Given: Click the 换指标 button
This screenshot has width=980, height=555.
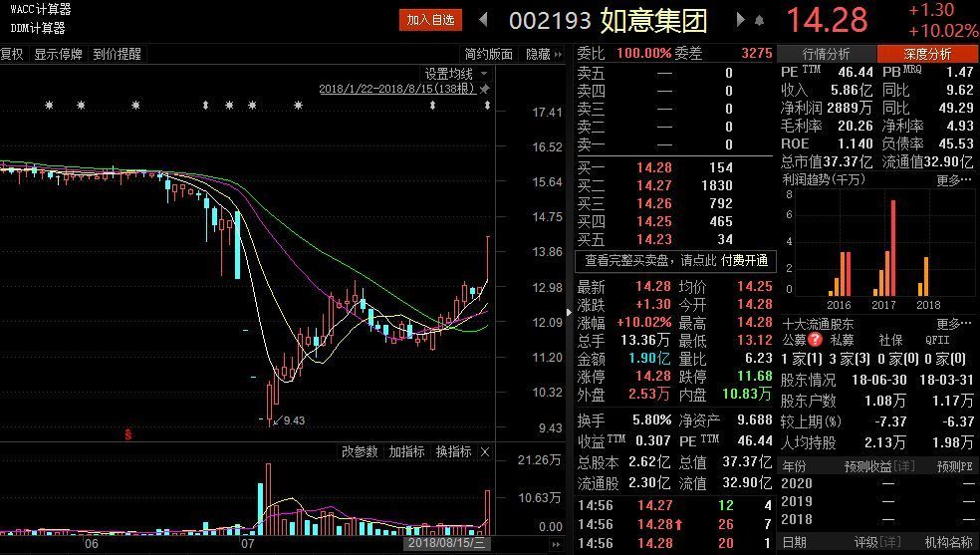Looking at the screenshot, I should [452, 452].
